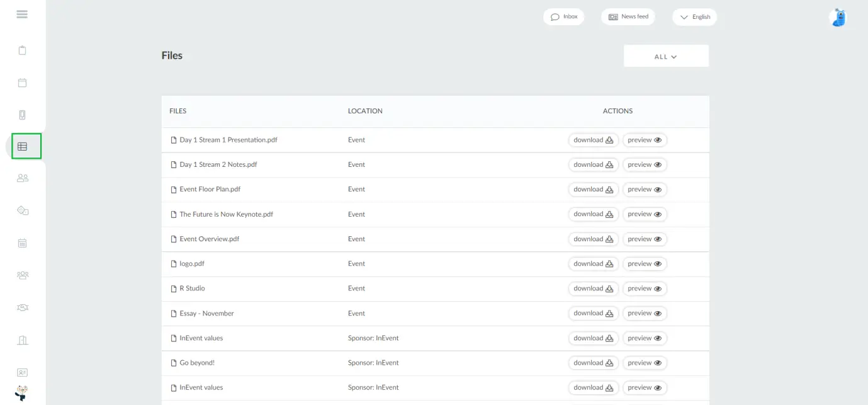868x405 pixels.
Task: Select the Essay - November file name
Action: (206, 313)
